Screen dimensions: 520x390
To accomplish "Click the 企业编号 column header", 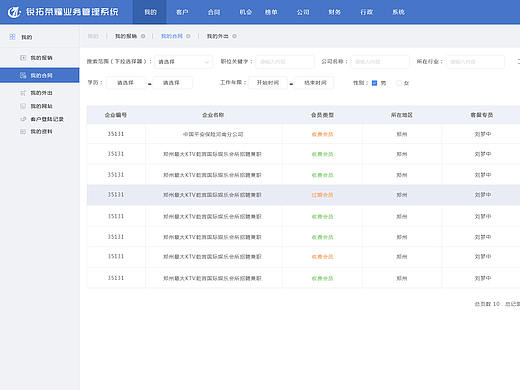I will (116, 115).
